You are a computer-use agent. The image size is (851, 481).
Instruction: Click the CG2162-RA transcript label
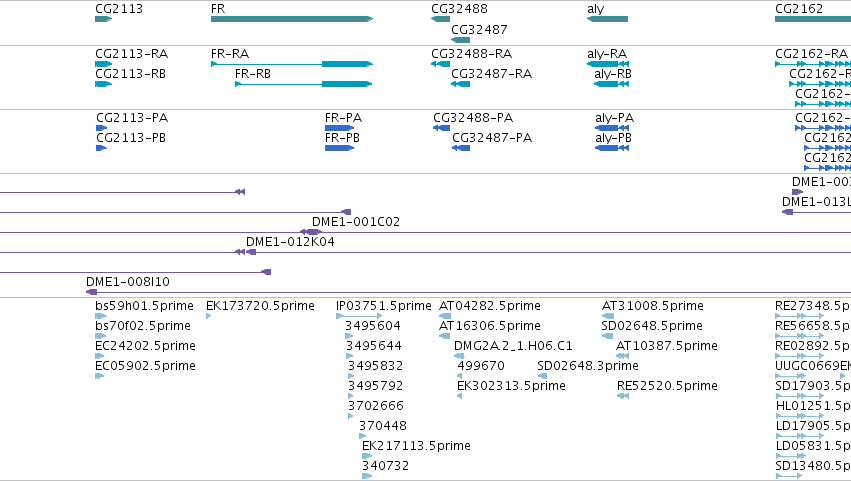(x=811, y=54)
